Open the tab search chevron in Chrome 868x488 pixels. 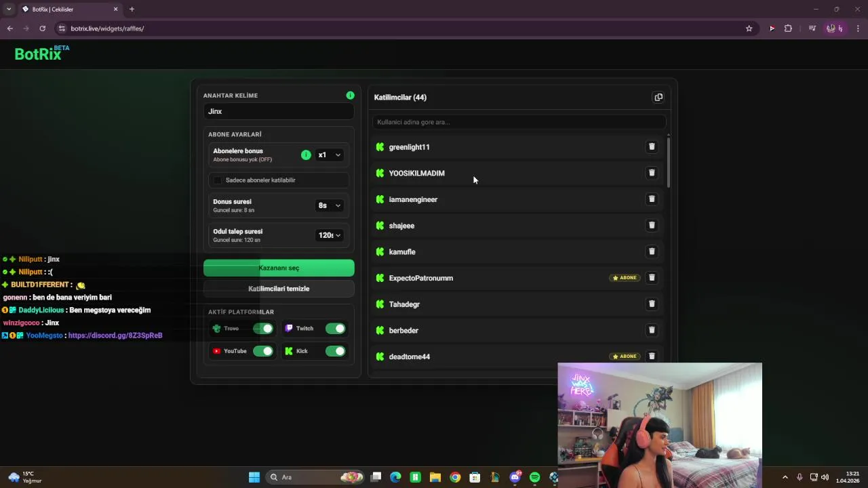(8, 9)
